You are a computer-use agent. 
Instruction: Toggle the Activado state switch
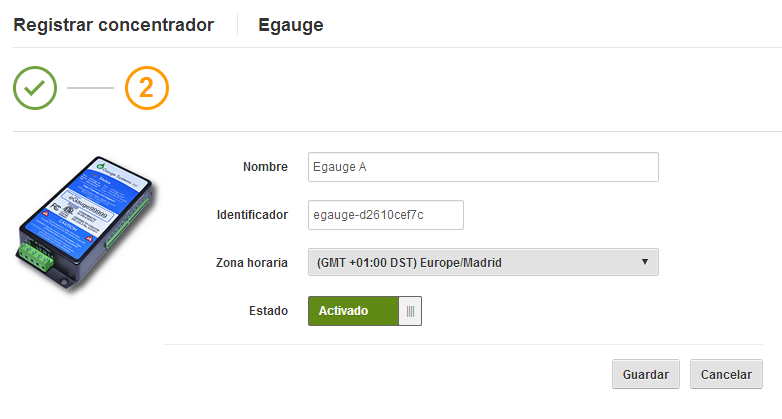click(x=365, y=311)
